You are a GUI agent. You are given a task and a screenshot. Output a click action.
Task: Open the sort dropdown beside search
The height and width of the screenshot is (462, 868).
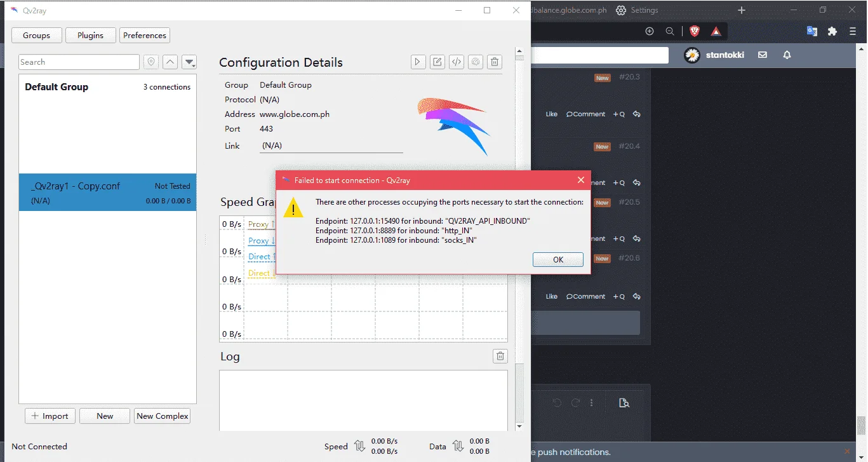tap(189, 62)
